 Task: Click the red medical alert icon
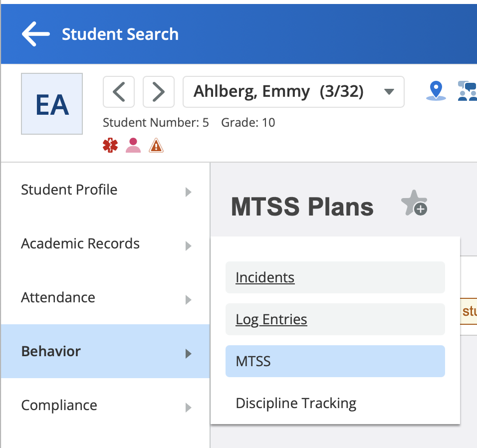[111, 145]
